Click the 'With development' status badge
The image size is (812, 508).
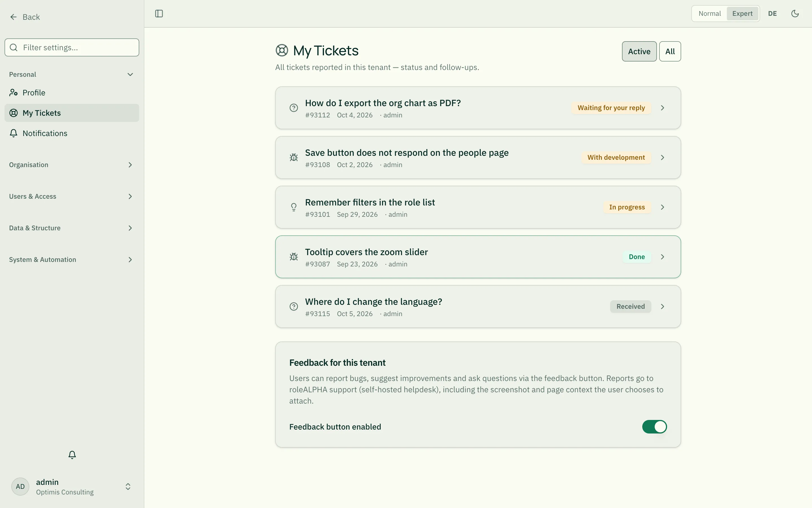(616, 157)
